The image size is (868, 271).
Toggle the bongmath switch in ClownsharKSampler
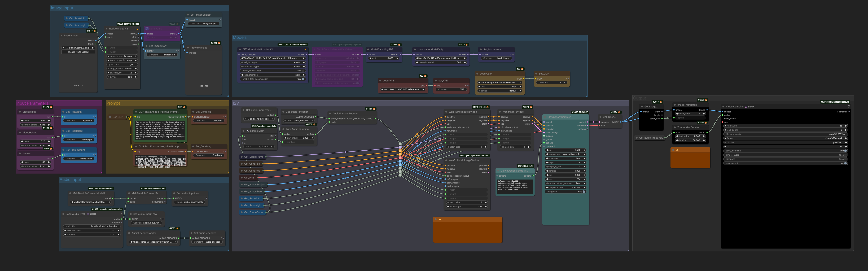[584, 192]
